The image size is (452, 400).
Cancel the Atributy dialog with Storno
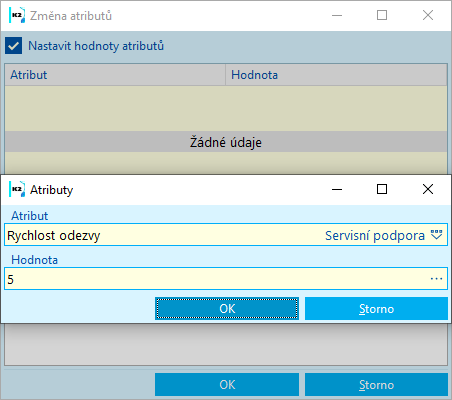[376, 309]
